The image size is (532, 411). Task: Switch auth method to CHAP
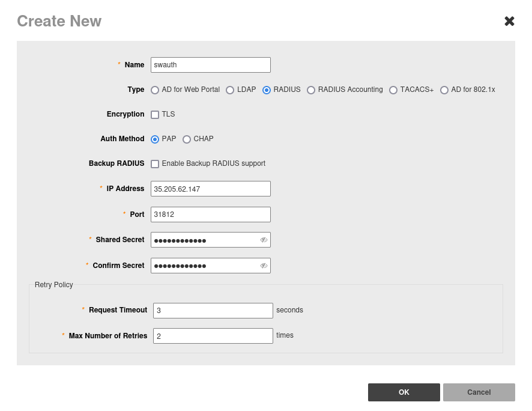click(187, 139)
